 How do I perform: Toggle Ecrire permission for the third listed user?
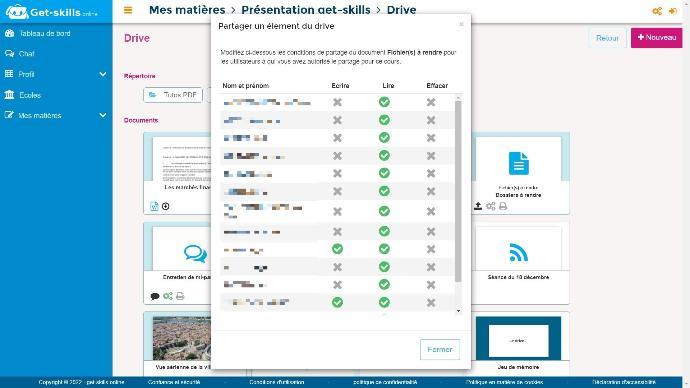337,138
